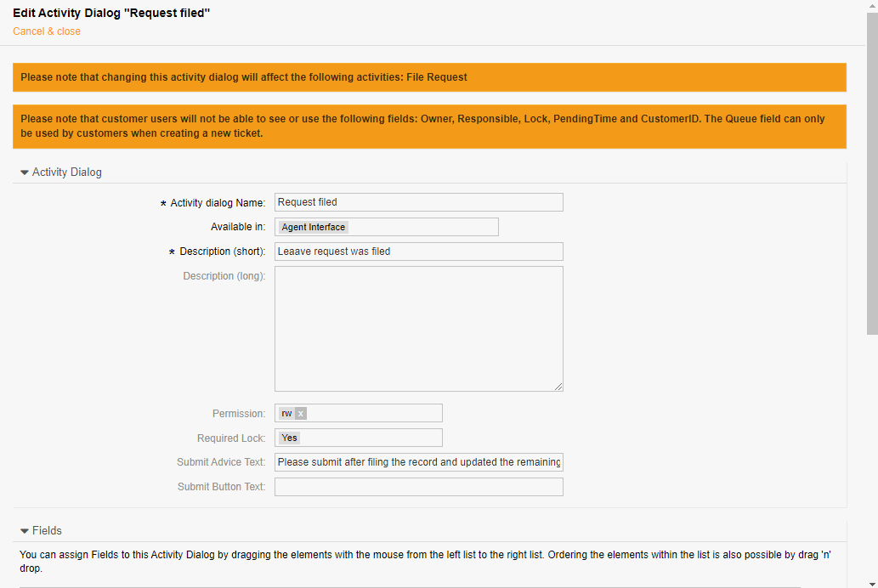The image size is (878, 588).
Task: Grab the textarea resize handle corner
Action: point(558,387)
